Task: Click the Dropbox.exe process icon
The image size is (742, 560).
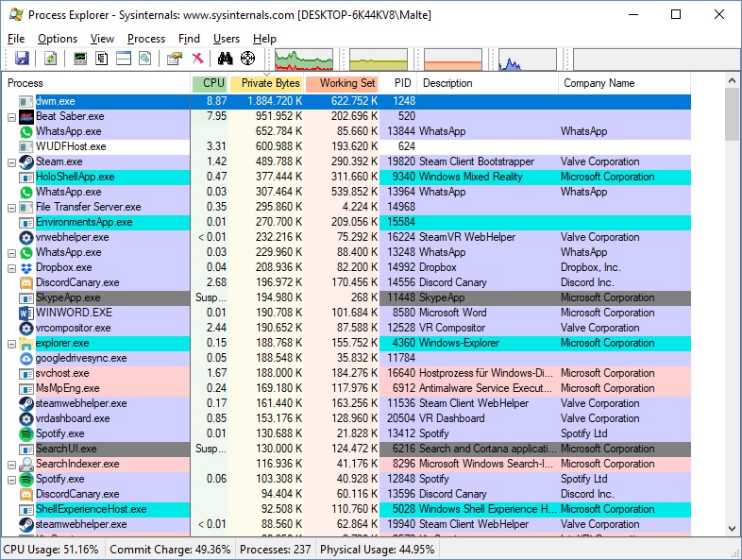Action: coord(26,268)
